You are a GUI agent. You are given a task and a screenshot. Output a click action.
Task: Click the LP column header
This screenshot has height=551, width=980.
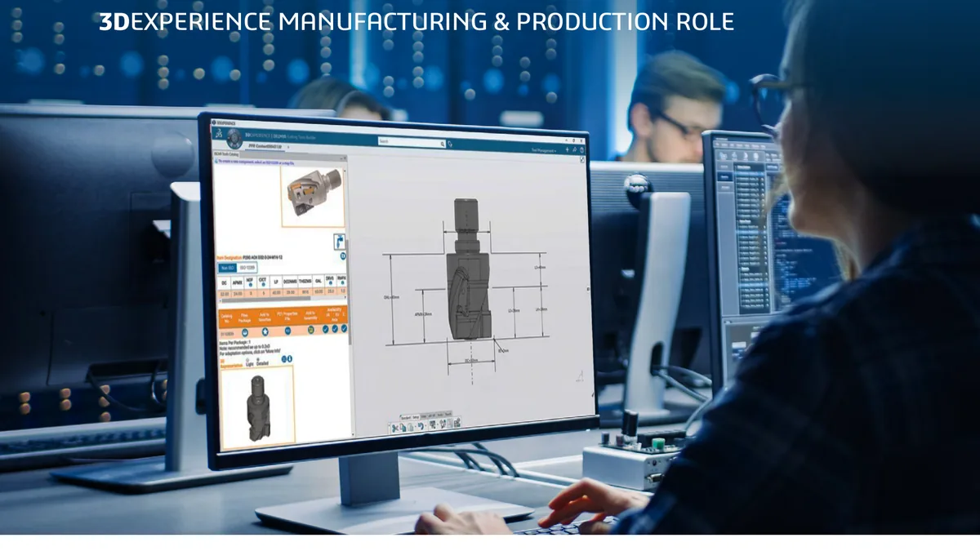(x=276, y=282)
